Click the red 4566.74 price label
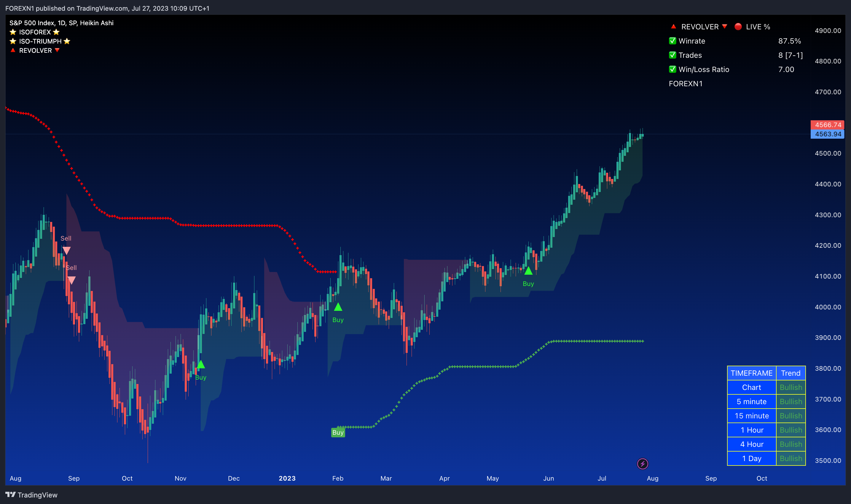 tap(827, 125)
